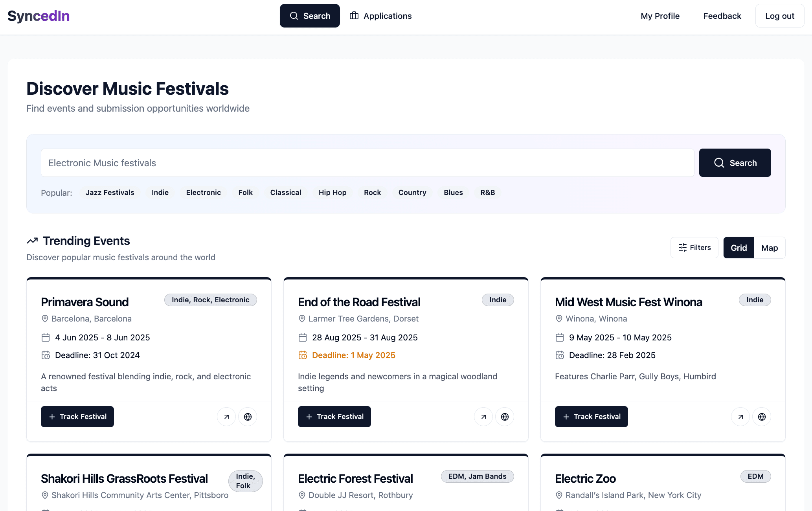Viewport: 812px width, 511px height.
Task: Switch to Grid view
Action: (x=739, y=248)
